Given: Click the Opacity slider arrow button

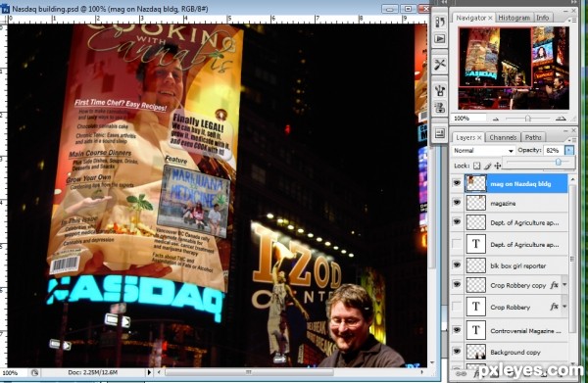Looking at the screenshot, I should coord(569,150).
